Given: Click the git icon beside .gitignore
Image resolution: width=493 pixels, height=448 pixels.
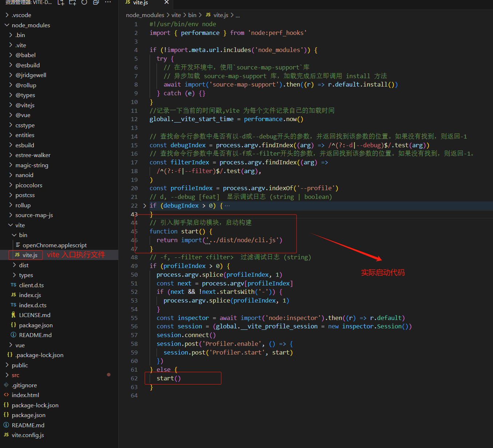Looking at the screenshot, I should pos(6,385).
